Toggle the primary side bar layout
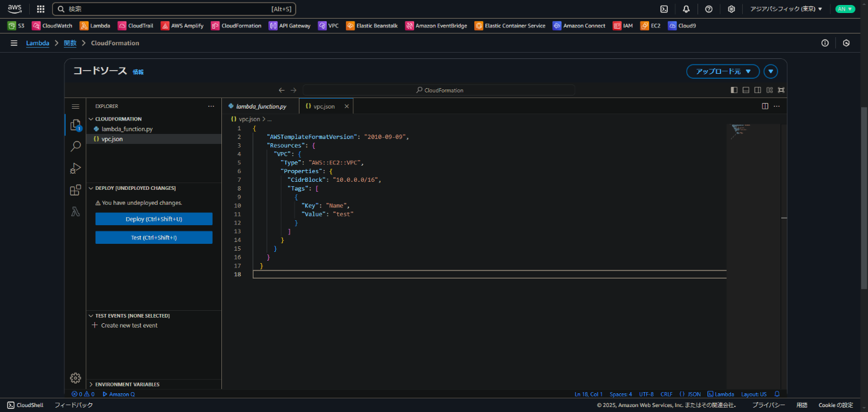 click(x=734, y=90)
